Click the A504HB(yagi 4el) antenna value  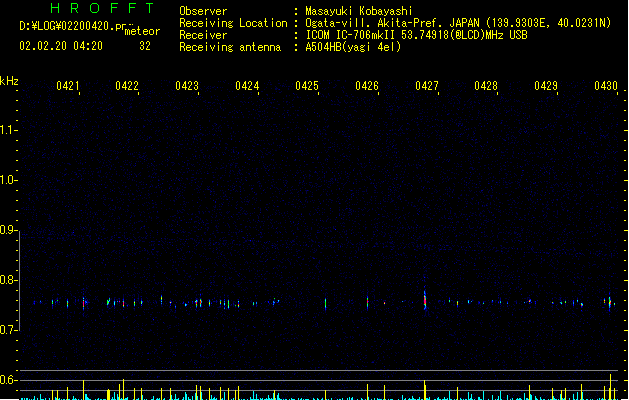[x=353, y=47]
